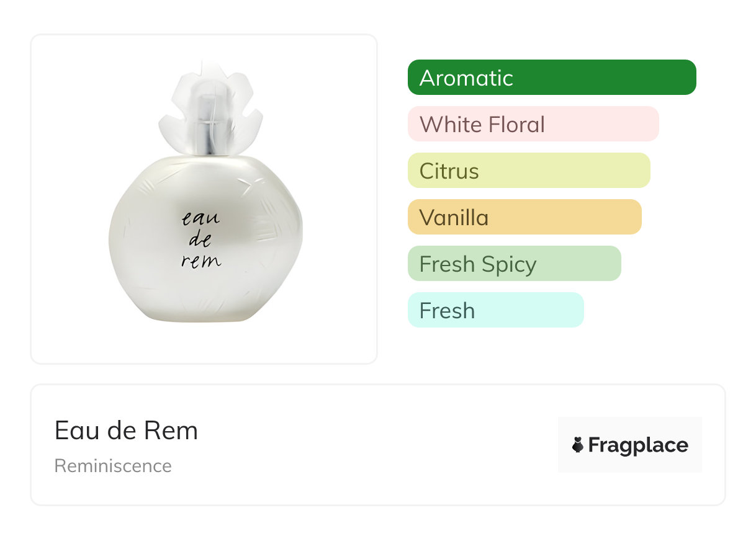Screen dimensions: 756x536
Task: Open the Reminiscence brand link
Action: 113,466
